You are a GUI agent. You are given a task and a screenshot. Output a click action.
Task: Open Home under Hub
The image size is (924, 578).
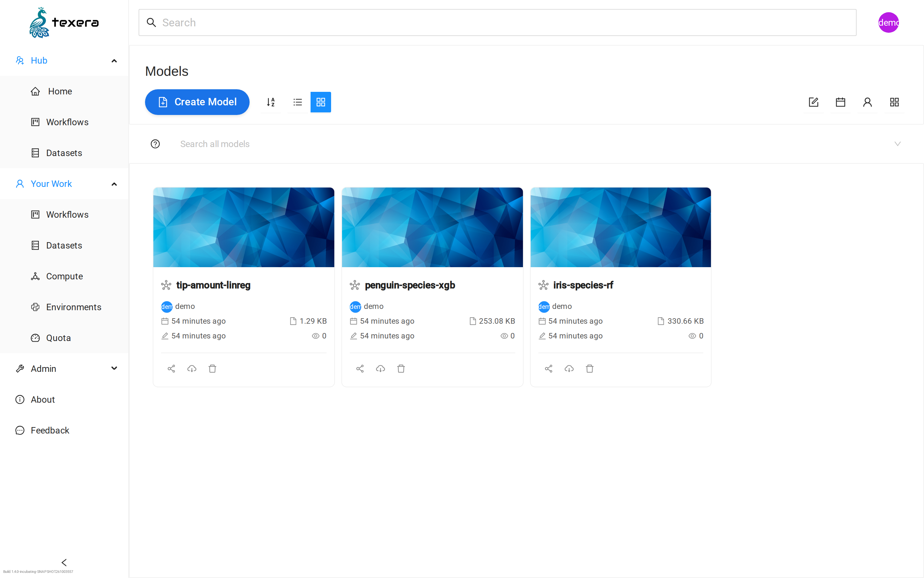[x=64, y=92]
